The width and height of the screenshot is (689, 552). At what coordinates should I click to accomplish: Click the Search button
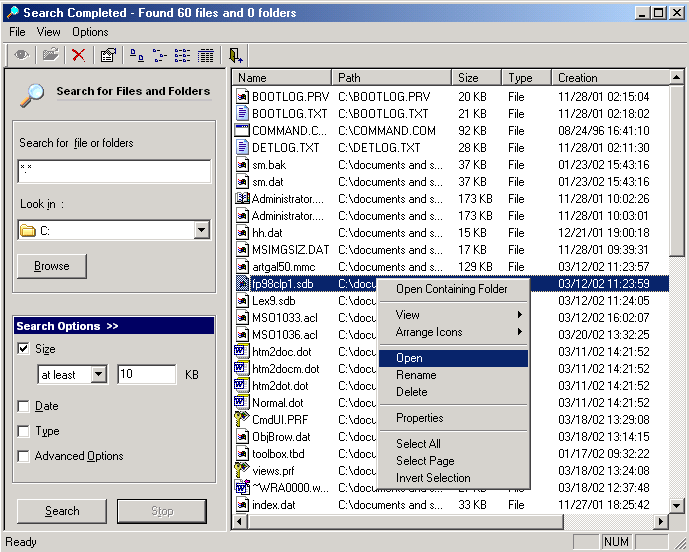[62, 511]
